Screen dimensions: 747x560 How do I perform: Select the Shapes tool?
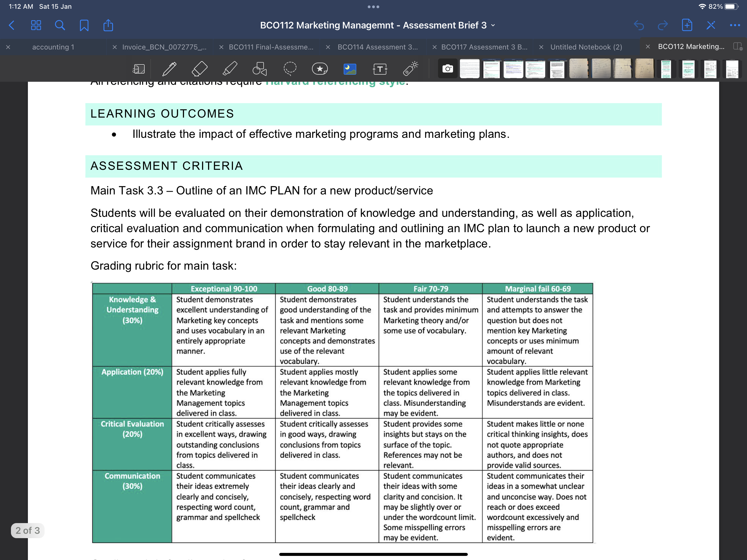260,69
